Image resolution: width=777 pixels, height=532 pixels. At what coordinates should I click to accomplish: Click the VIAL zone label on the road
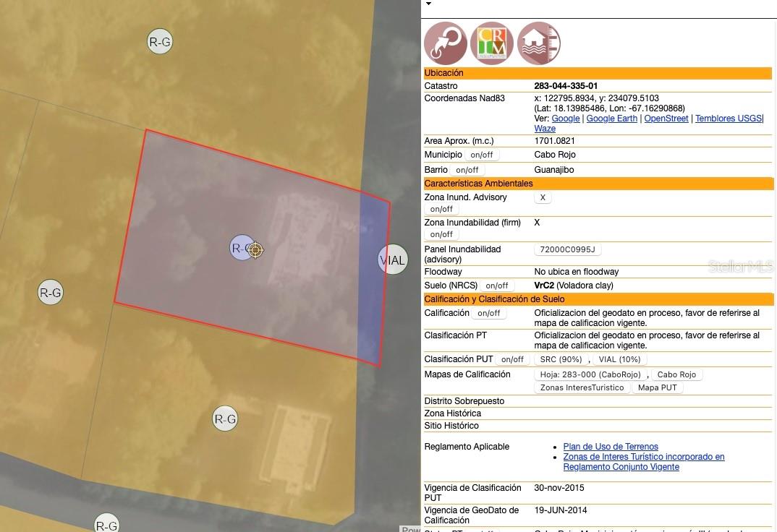(393, 259)
